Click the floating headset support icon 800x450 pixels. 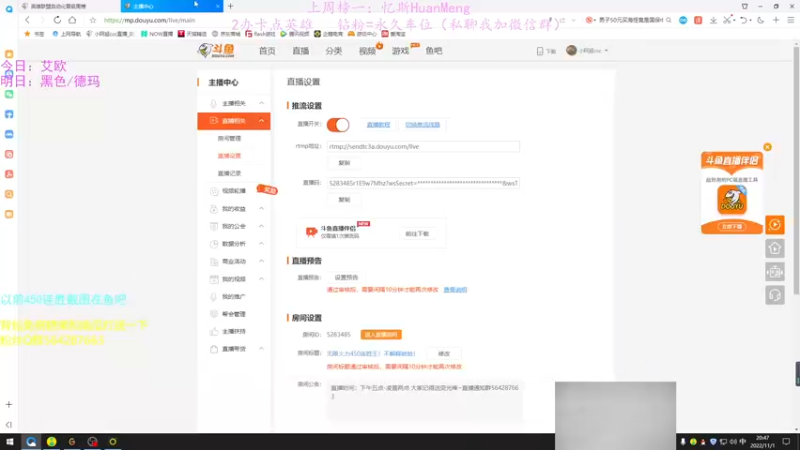[x=774, y=295]
